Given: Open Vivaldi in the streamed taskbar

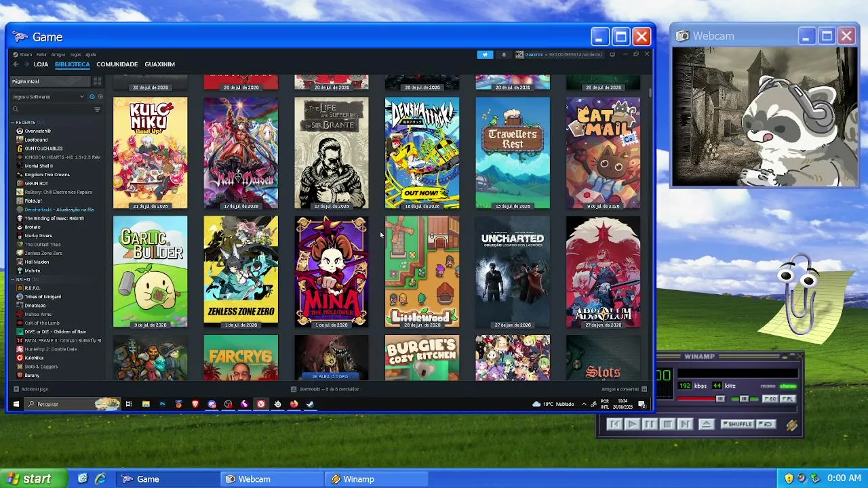Looking at the screenshot, I should (261, 404).
